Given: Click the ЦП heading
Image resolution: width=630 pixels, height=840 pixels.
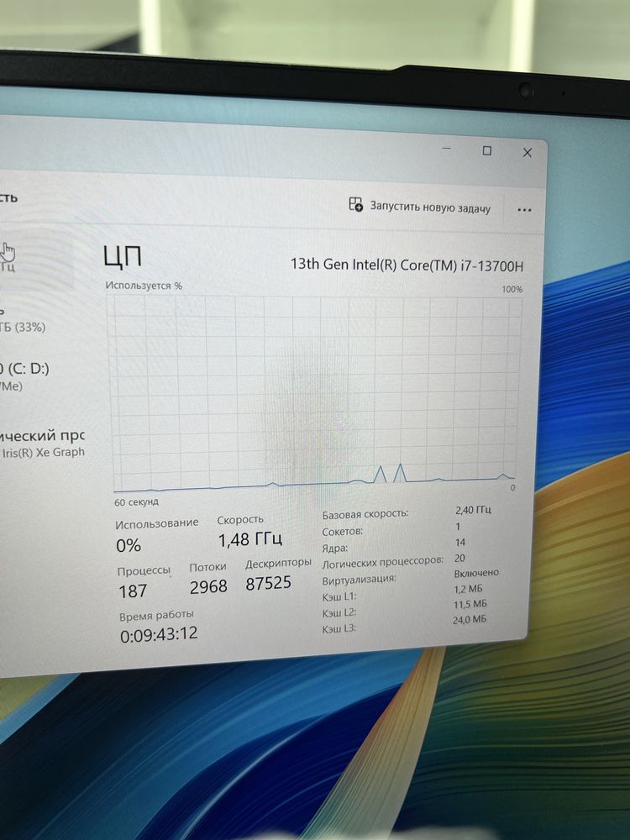Looking at the screenshot, I should 123,256.
